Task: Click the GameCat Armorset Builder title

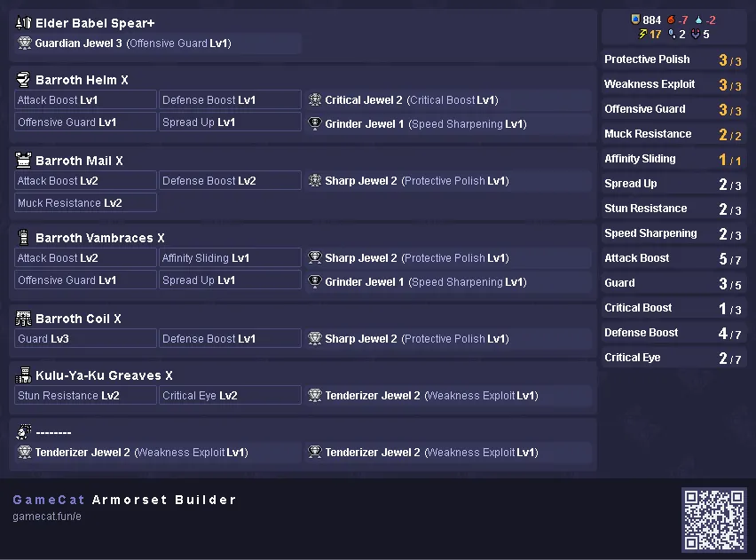Action: [124, 500]
